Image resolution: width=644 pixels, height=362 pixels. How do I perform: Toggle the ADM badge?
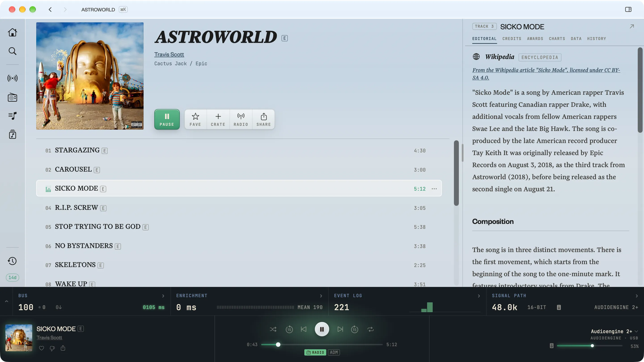[x=334, y=352]
